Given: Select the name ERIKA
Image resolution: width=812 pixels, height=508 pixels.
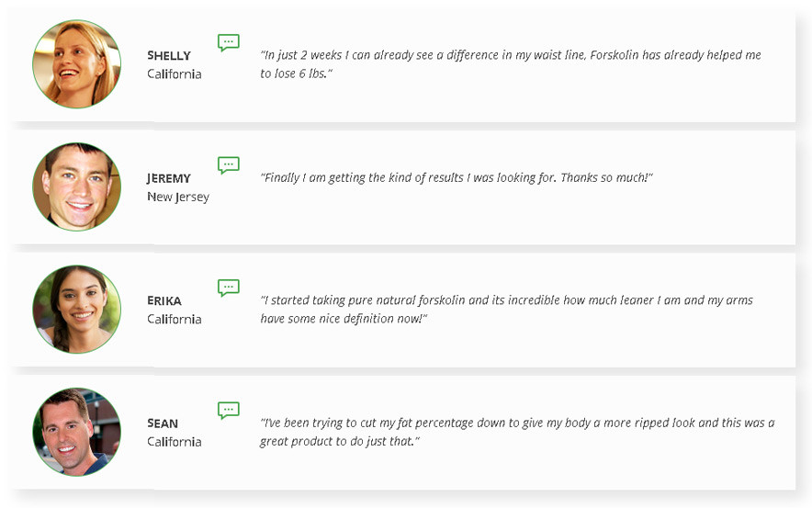Looking at the screenshot, I should (x=164, y=301).
